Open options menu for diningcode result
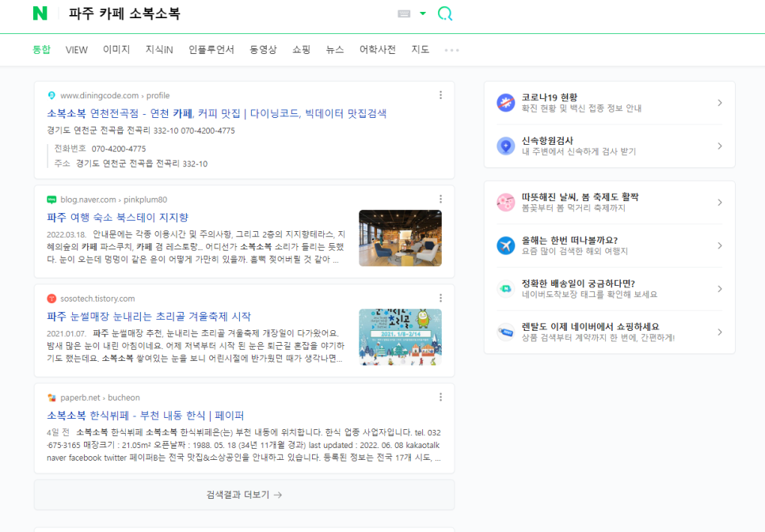765x532 pixels. (x=440, y=95)
